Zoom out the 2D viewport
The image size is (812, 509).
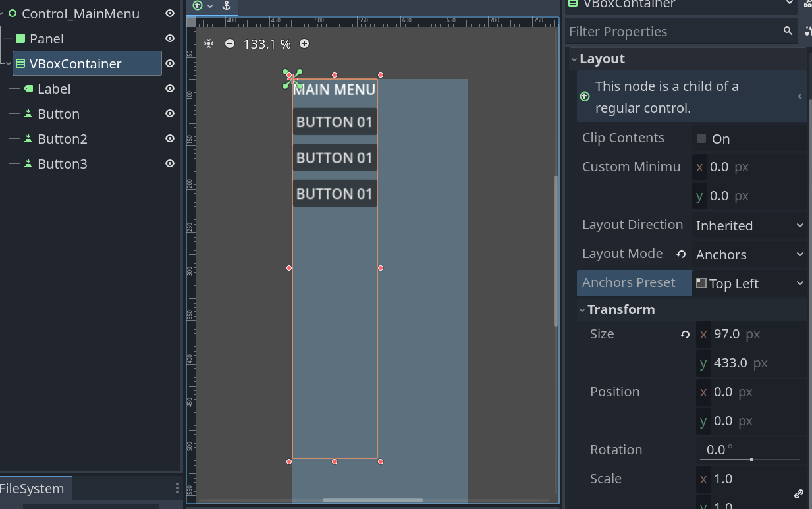pos(230,44)
